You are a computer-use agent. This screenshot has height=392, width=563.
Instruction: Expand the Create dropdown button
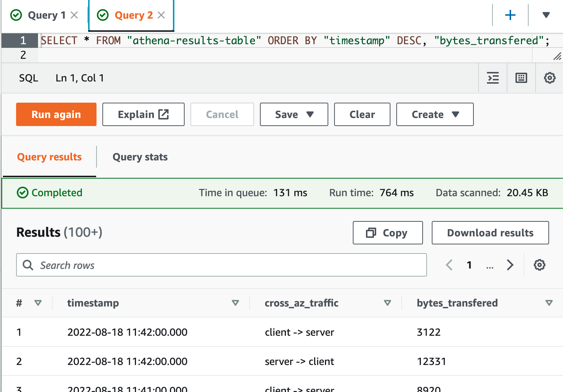click(435, 114)
